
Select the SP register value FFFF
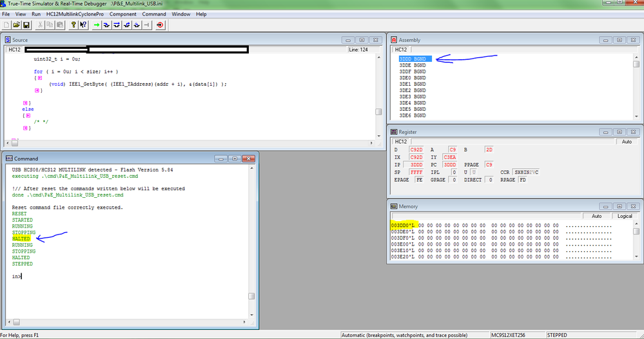pos(416,172)
